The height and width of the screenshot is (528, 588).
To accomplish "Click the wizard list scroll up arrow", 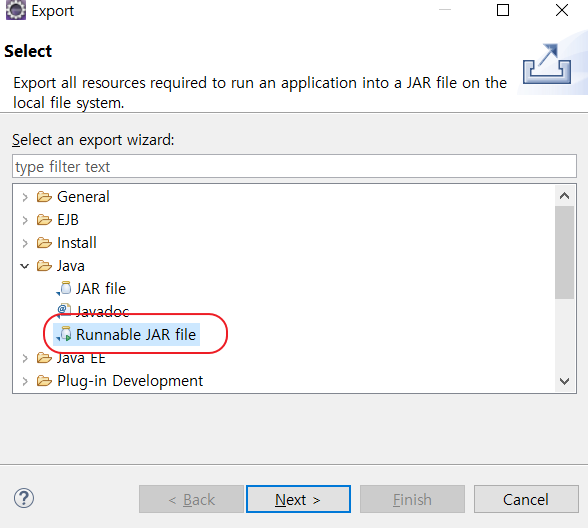I will click(564, 196).
